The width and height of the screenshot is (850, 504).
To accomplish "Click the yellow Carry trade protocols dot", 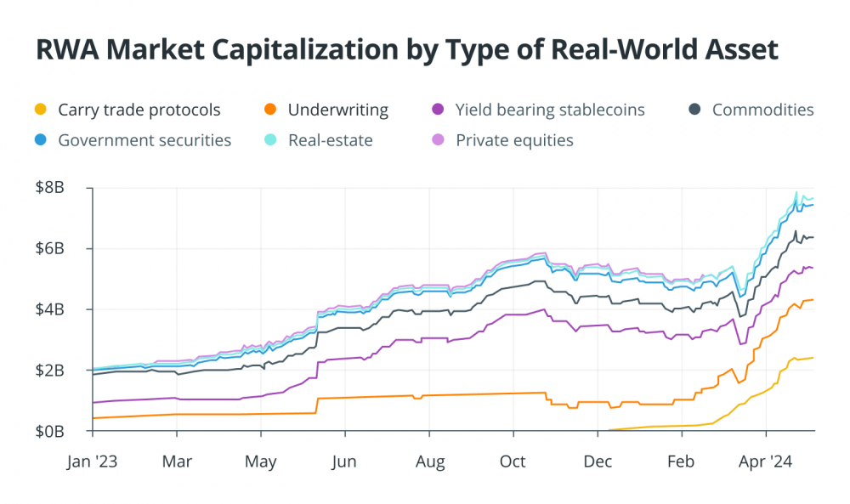I will pos(41,110).
